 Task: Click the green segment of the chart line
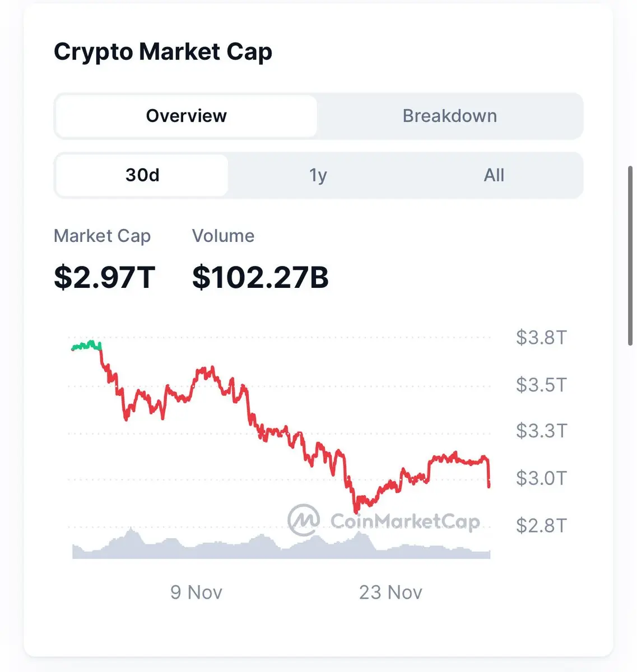87,346
